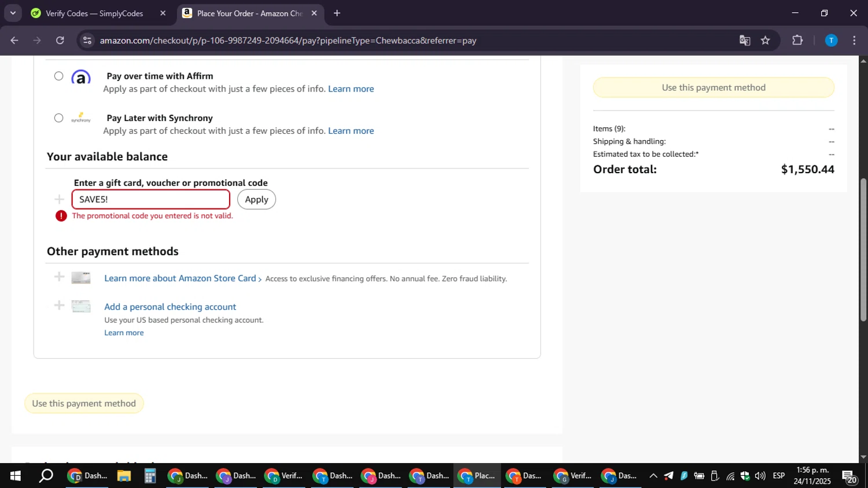This screenshot has width=868, height=488.
Task: Select the Pay Later with Synchrony option
Action: click(58, 118)
